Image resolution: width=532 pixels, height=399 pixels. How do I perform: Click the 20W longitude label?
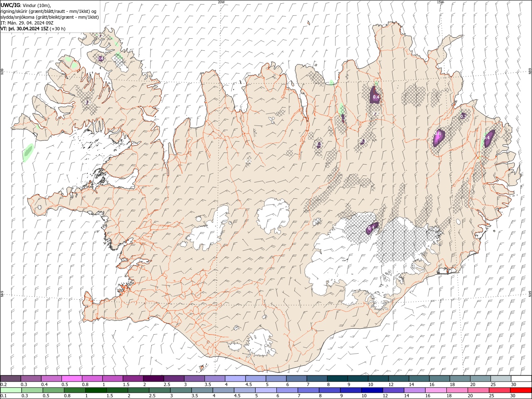click(221, 2)
